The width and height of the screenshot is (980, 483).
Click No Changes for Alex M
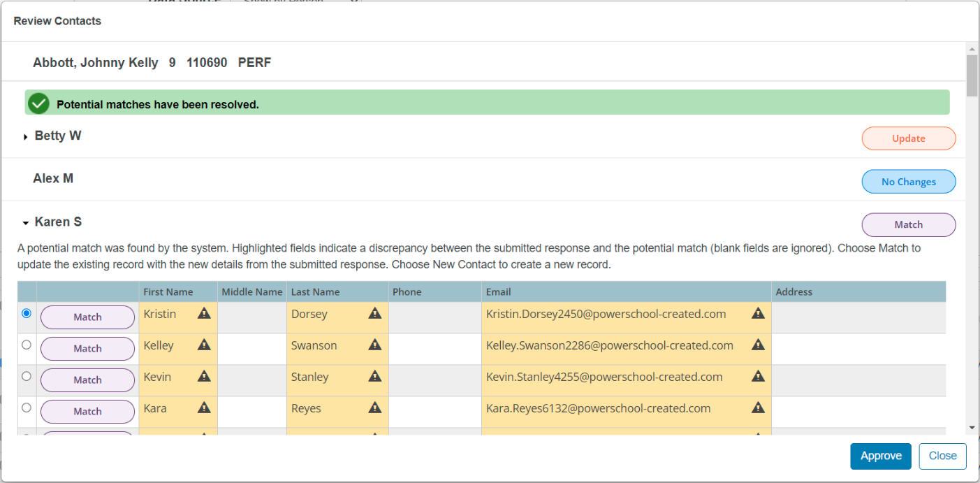pyautogui.click(x=908, y=181)
